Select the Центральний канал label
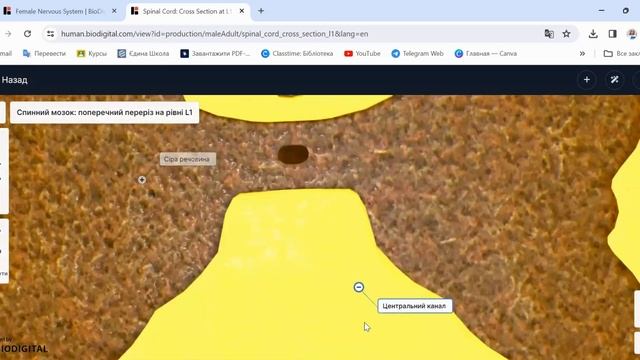 click(415, 306)
